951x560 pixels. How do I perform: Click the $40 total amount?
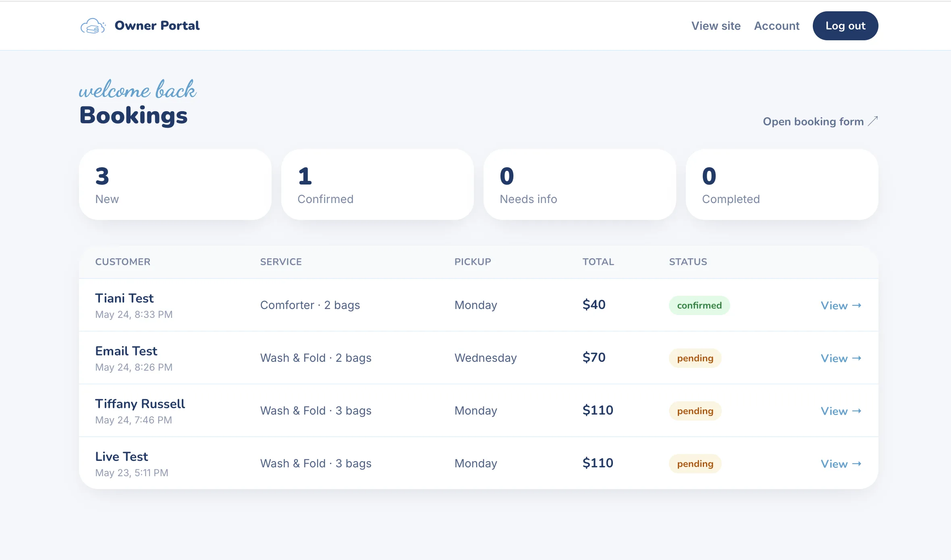[594, 305]
